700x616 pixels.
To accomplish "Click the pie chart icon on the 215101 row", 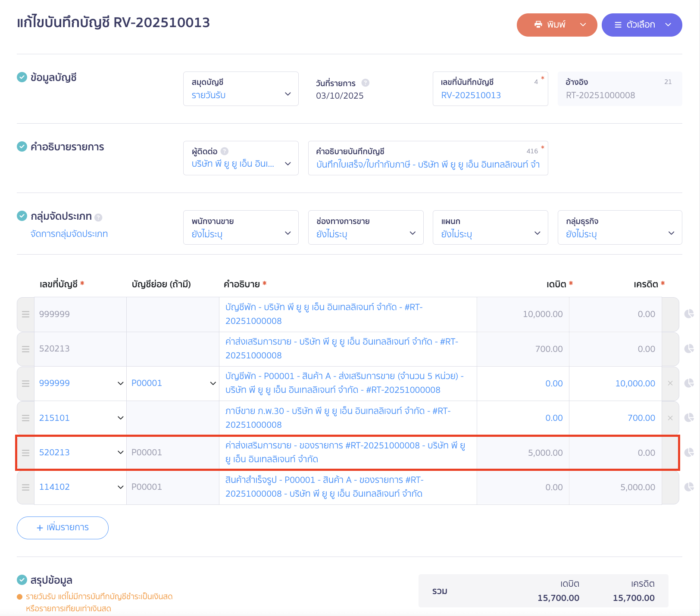I will pos(689,417).
